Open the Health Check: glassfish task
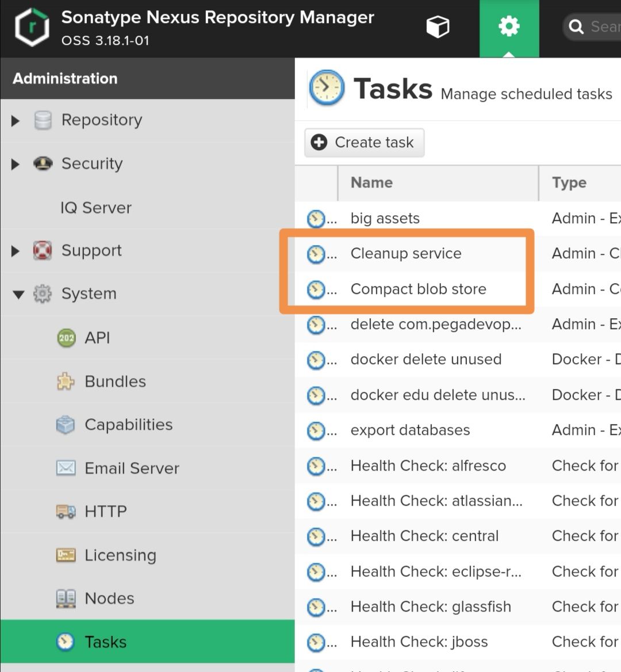Image resolution: width=621 pixels, height=672 pixels. 431,607
